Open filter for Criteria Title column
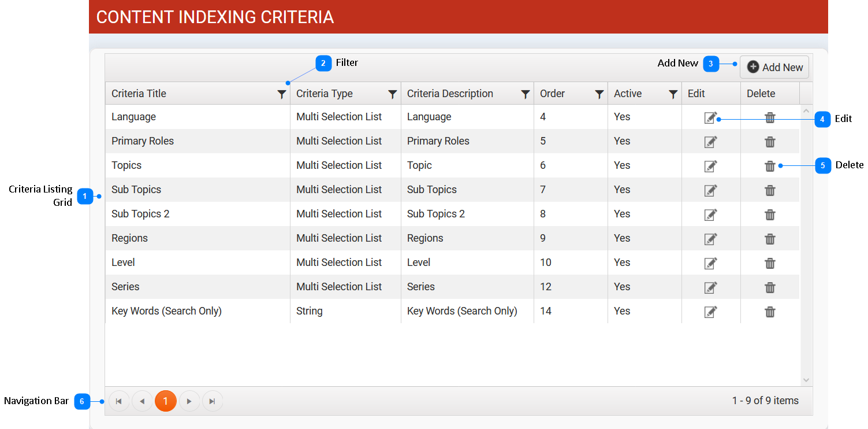Viewport: 868px width, 429px height. coord(282,95)
